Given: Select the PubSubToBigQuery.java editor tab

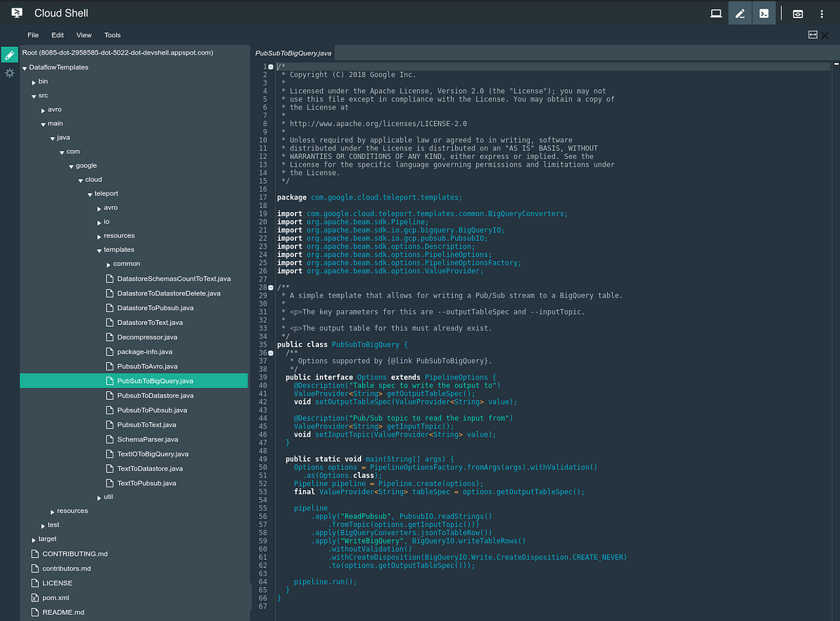Looking at the screenshot, I should (293, 53).
